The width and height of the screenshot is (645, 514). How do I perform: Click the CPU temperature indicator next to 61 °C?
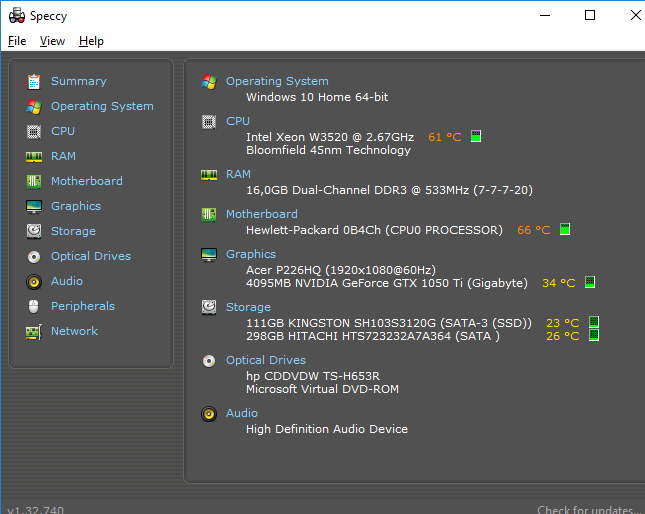tap(476, 136)
